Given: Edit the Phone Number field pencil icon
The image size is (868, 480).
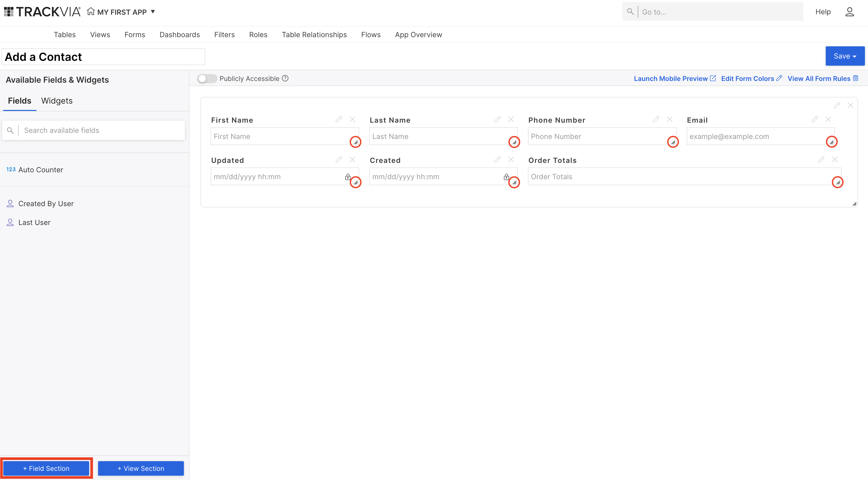Looking at the screenshot, I should (x=656, y=119).
